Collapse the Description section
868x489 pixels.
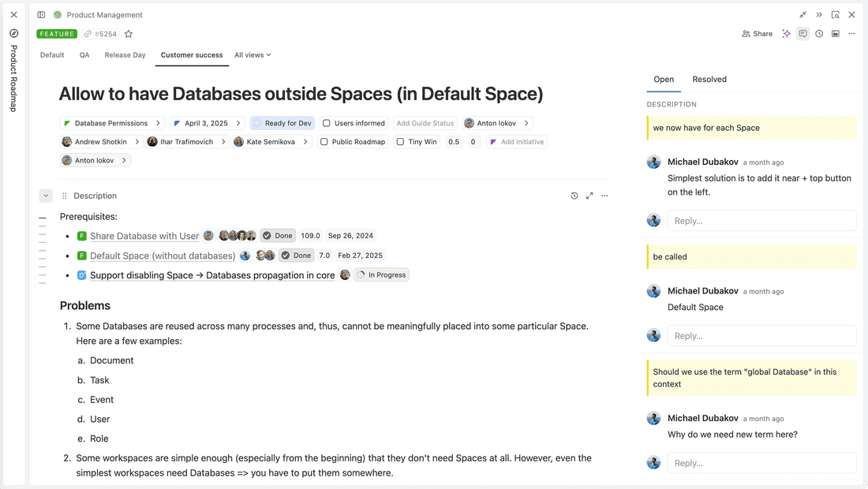[x=46, y=196]
